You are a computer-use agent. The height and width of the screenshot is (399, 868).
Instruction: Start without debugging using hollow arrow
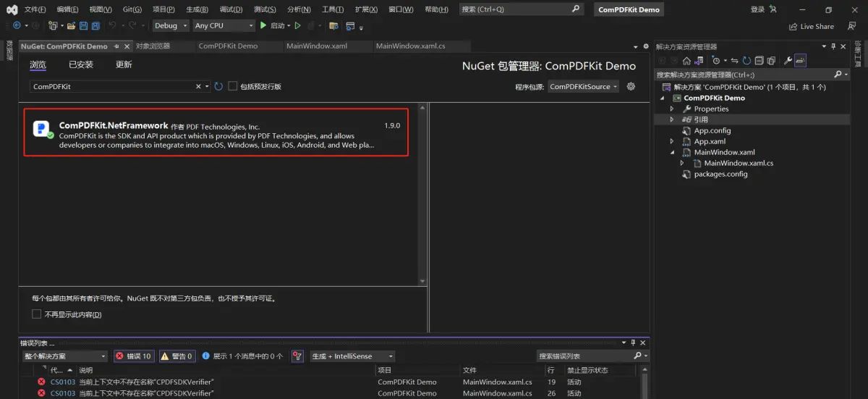297,25
